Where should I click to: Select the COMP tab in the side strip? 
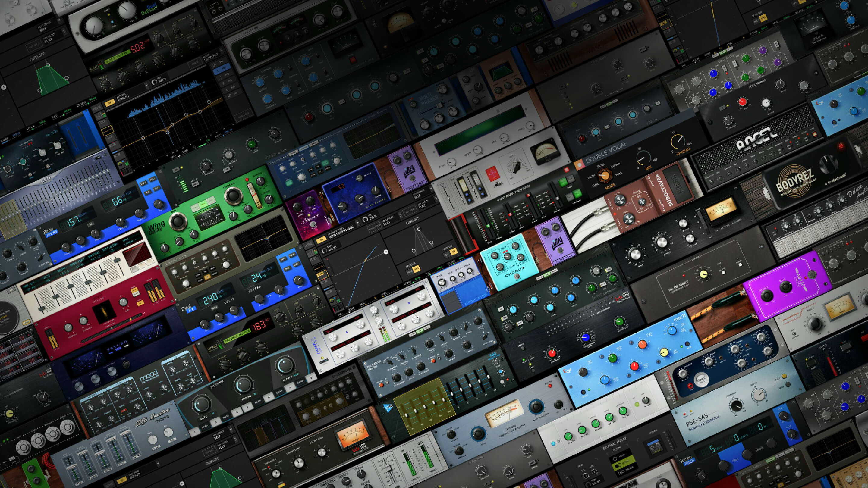click(x=321, y=274)
